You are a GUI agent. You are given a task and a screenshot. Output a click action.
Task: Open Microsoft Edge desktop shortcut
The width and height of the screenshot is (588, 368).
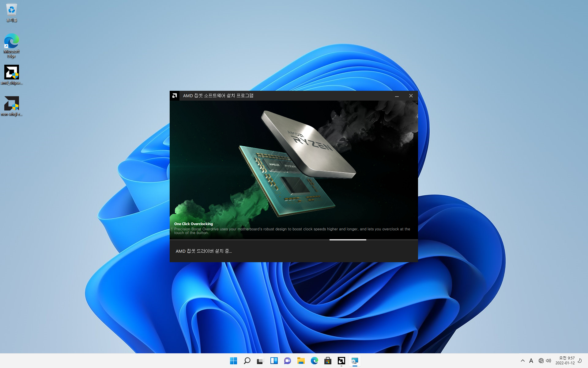[x=11, y=45]
